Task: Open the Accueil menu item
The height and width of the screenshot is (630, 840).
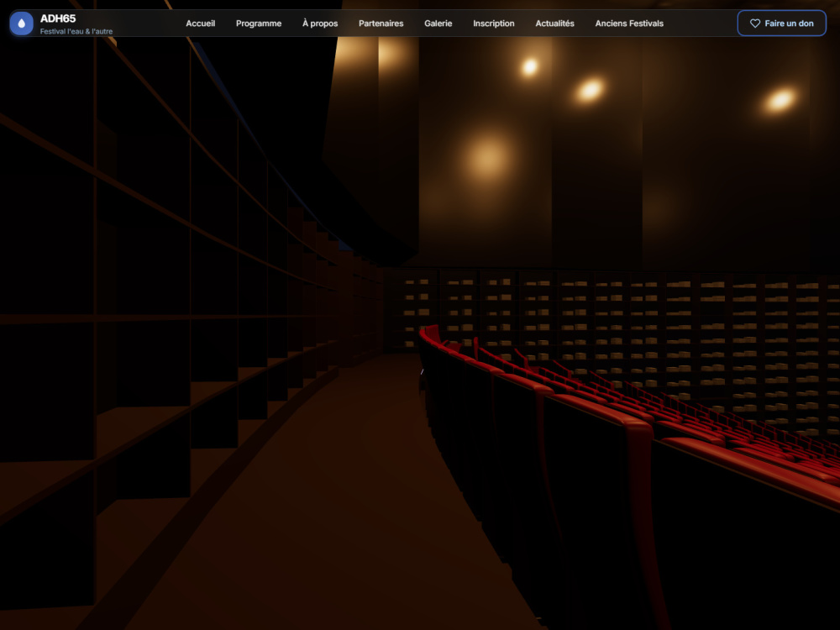Action: click(x=201, y=24)
